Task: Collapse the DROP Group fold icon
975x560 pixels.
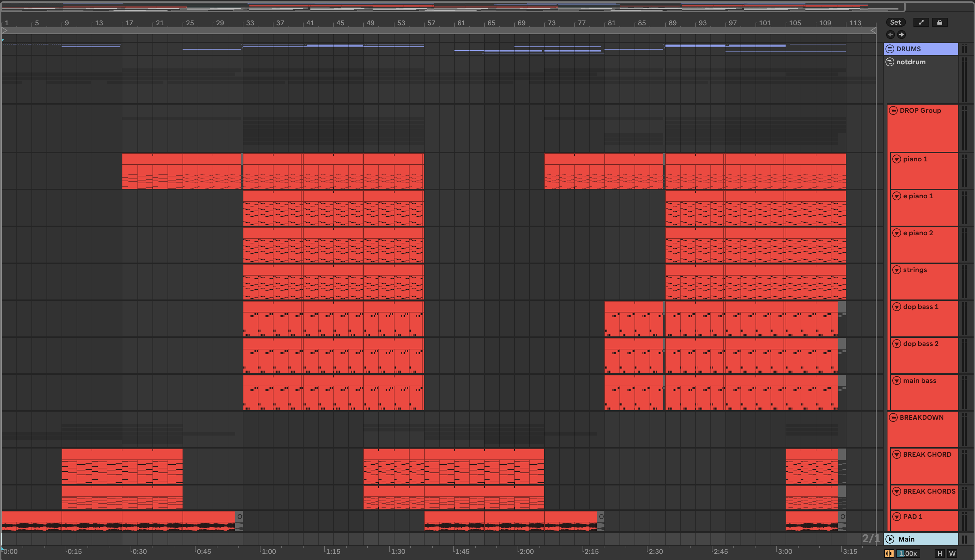Action: (893, 110)
